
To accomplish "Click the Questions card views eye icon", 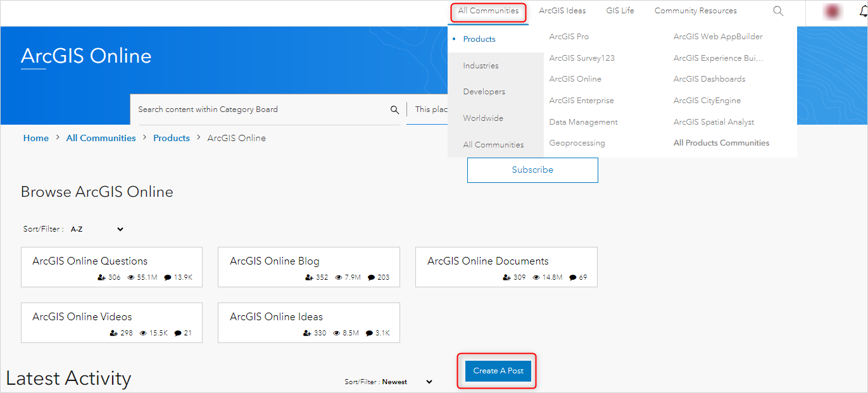I will [x=131, y=278].
